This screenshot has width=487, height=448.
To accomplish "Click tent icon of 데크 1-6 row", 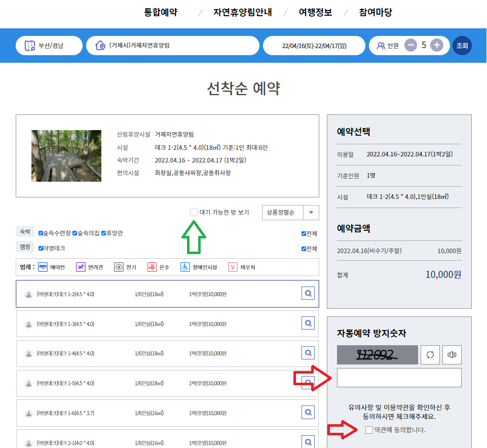I will [x=28, y=414].
